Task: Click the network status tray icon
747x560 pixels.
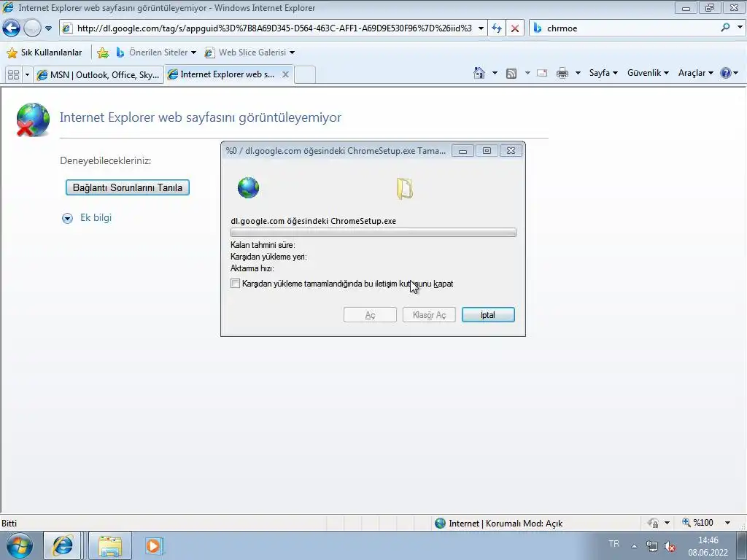Action: [x=651, y=546]
